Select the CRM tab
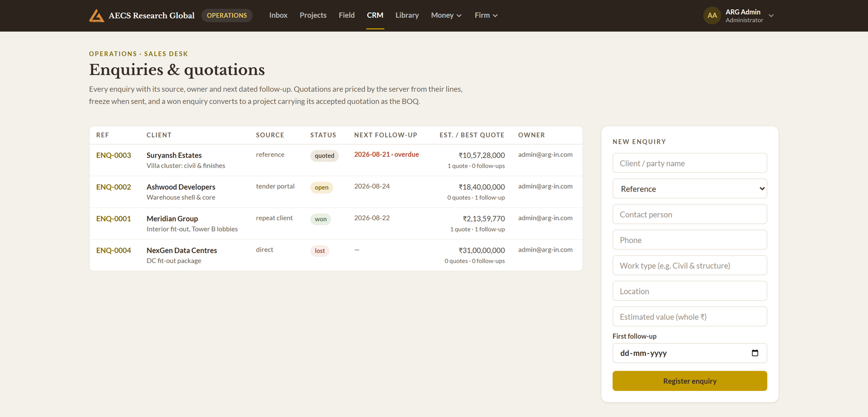 [375, 15]
